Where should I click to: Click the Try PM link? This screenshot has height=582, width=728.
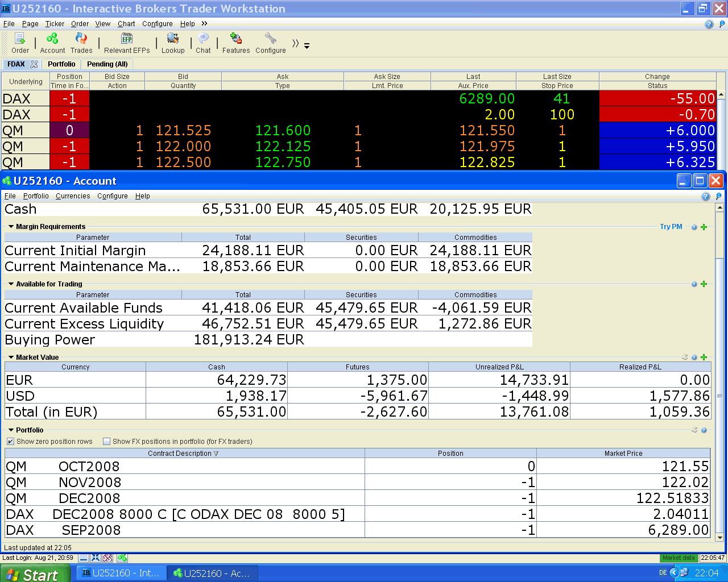pos(671,227)
